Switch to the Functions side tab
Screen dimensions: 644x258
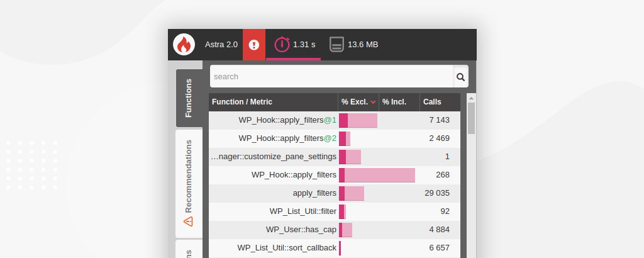189,98
